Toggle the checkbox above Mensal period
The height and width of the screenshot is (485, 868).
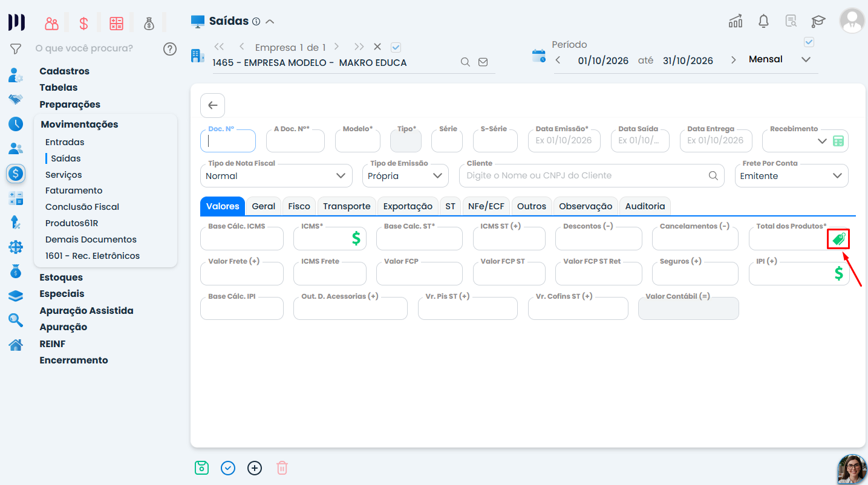point(809,42)
